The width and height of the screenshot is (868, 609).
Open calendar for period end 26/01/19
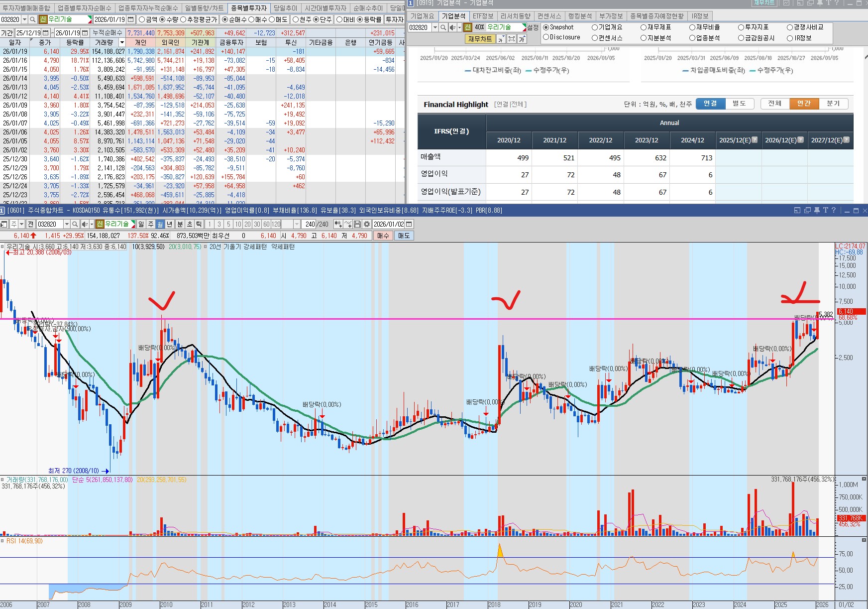pos(85,33)
